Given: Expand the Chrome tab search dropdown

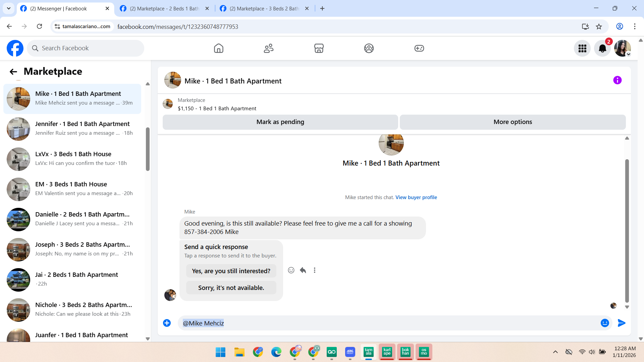Looking at the screenshot, I should [9, 8].
